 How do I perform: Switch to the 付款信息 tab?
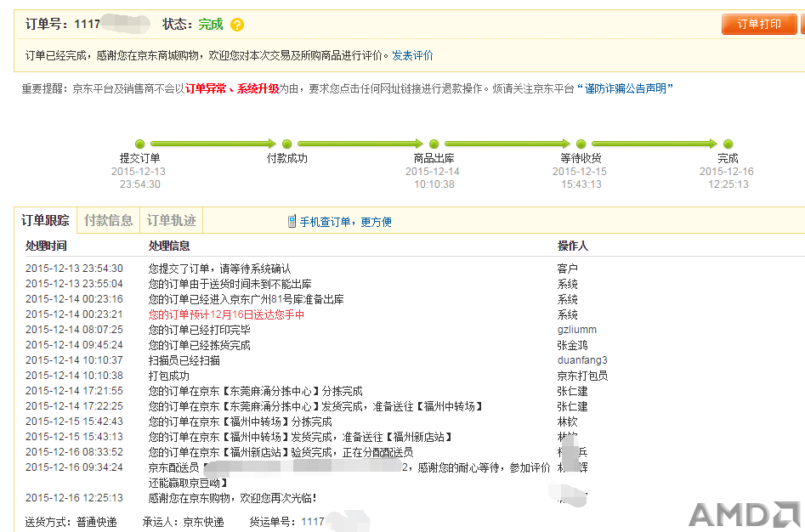(108, 221)
